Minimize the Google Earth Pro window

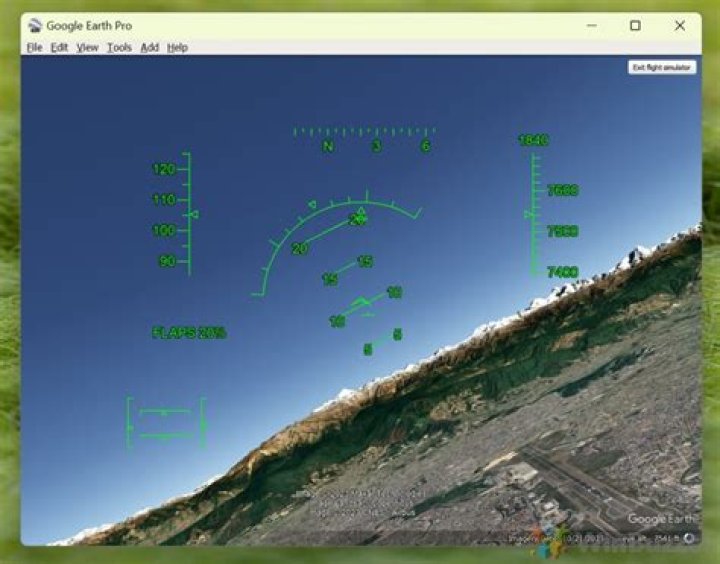[x=592, y=26]
